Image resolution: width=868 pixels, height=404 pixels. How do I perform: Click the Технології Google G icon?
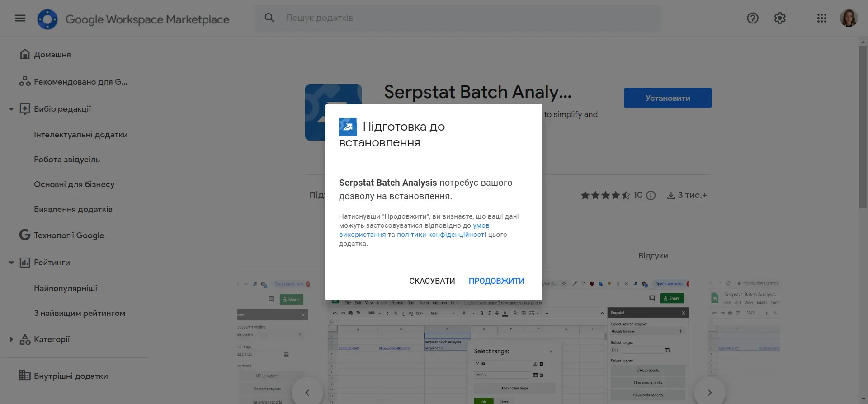pos(25,235)
